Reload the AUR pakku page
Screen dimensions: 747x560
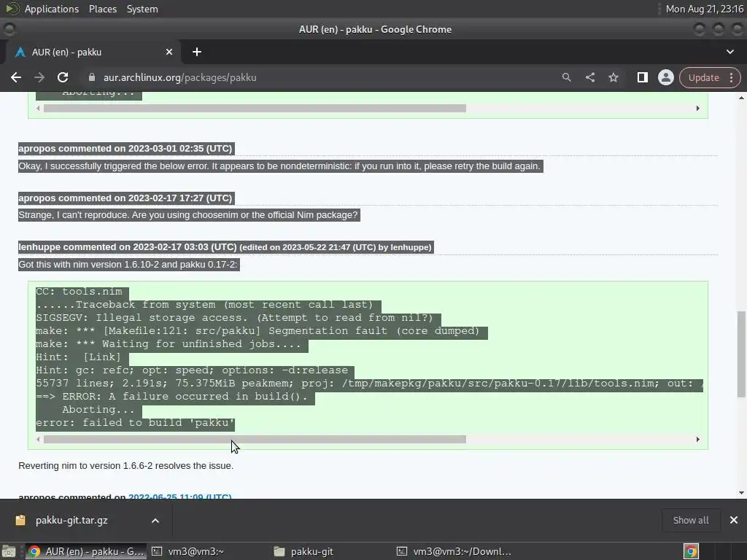click(x=63, y=77)
